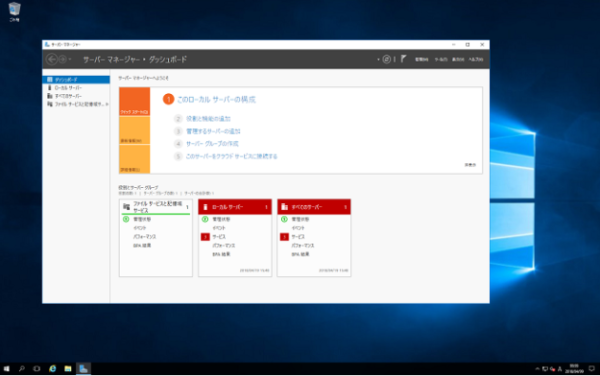Click the 非表示 (Hide) link in the welcome tile
Screen dimensions: 600x376
pos(470,165)
